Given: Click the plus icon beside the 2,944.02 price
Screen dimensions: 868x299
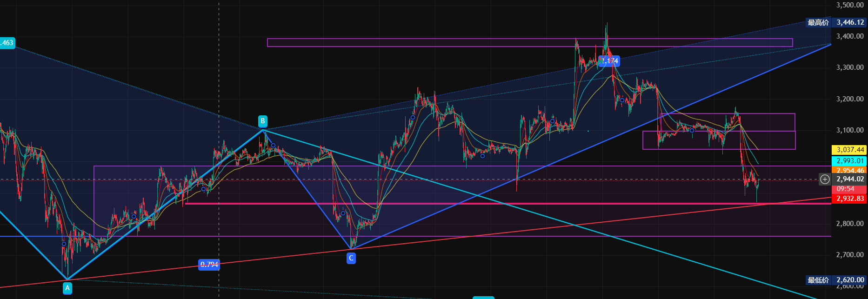Looking at the screenshot, I should 825,179.
